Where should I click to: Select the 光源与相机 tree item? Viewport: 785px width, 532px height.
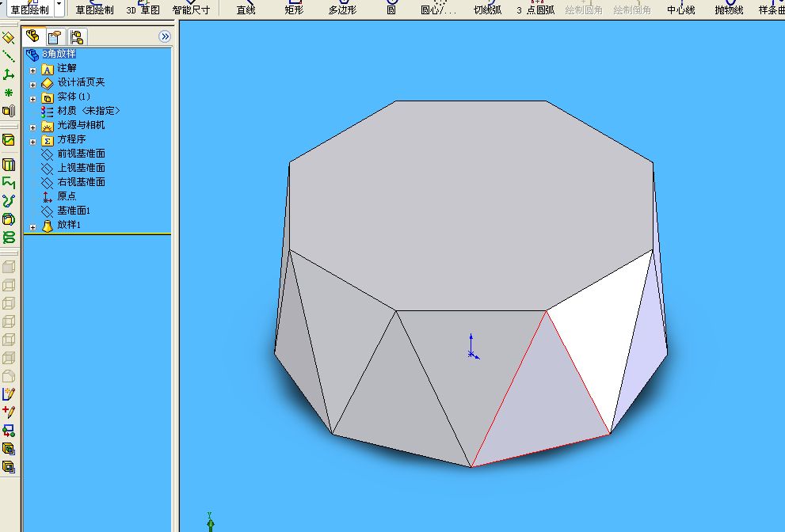pos(81,124)
